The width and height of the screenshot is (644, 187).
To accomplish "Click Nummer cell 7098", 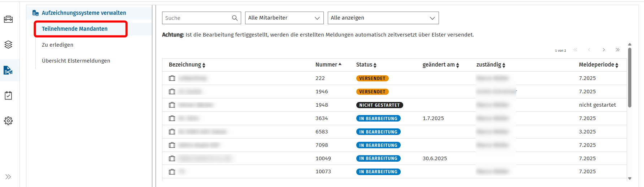I will (322, 145).
